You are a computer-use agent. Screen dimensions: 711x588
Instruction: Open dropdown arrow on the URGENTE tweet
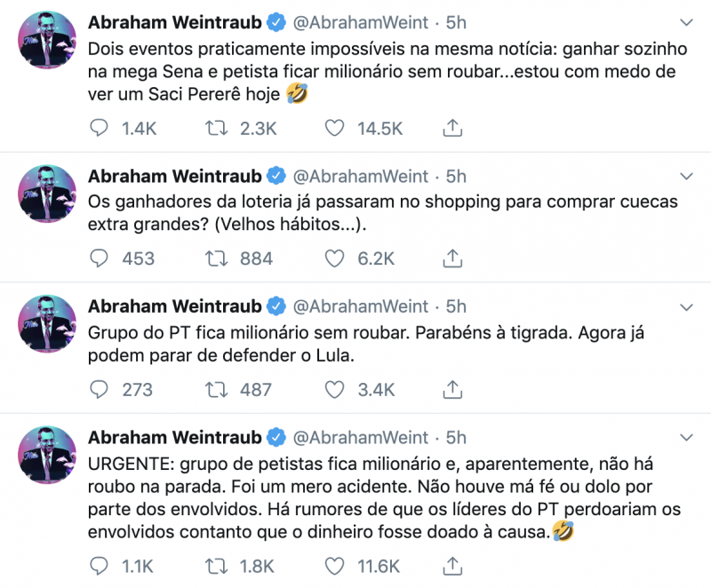coord(685,438)
